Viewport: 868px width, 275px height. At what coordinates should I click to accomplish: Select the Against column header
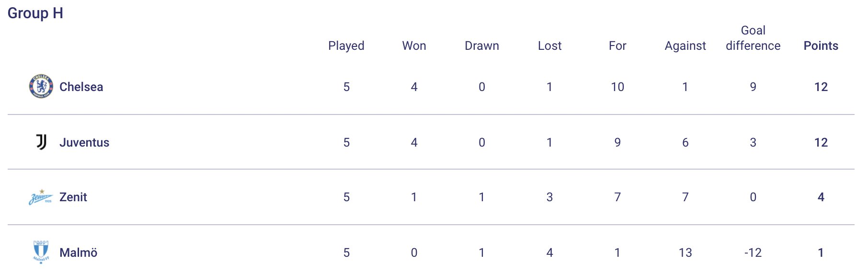pos(685,46)
